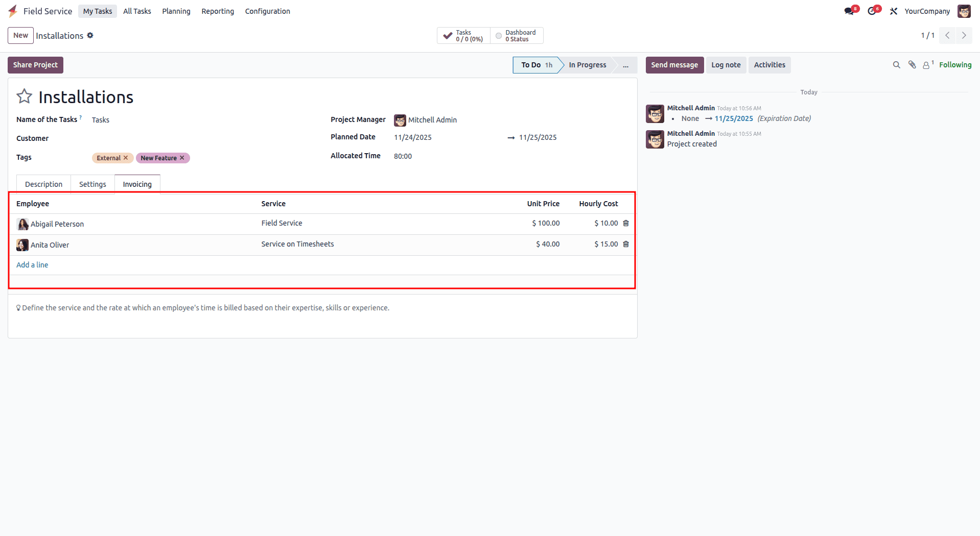The height and width of the screenshot is (536, 980).
Task: Open the developer tools wrench icon
Action: click(x=893, y=11)
